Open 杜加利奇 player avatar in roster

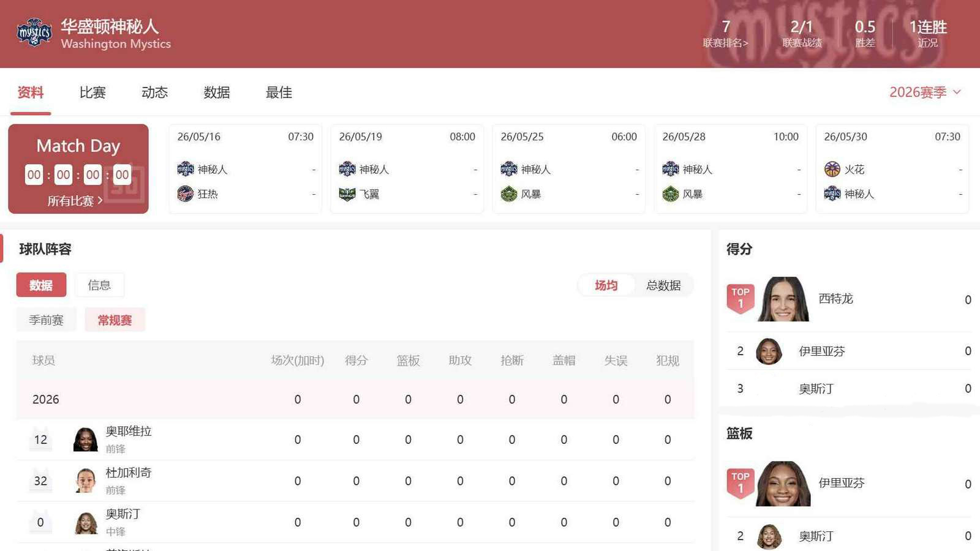[86, 481]
